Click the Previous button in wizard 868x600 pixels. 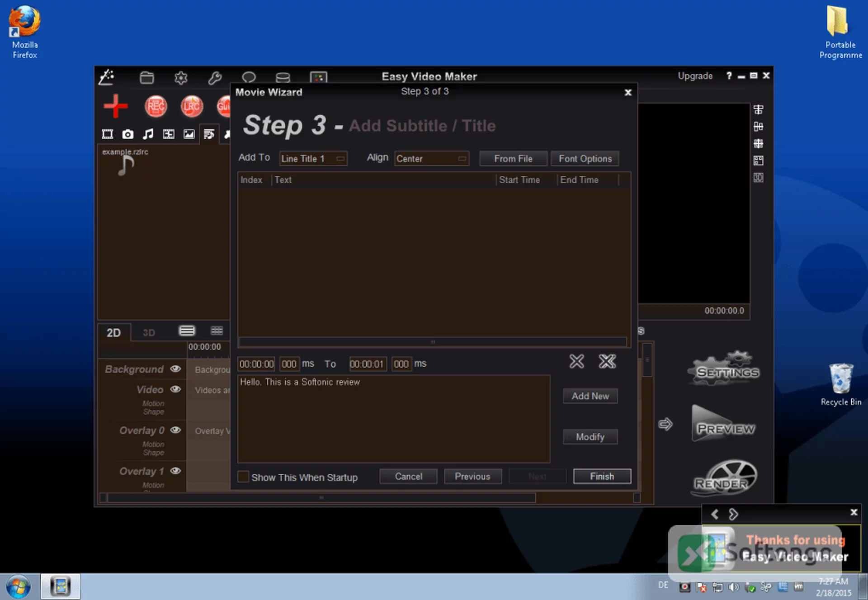[x=472, y=476]
